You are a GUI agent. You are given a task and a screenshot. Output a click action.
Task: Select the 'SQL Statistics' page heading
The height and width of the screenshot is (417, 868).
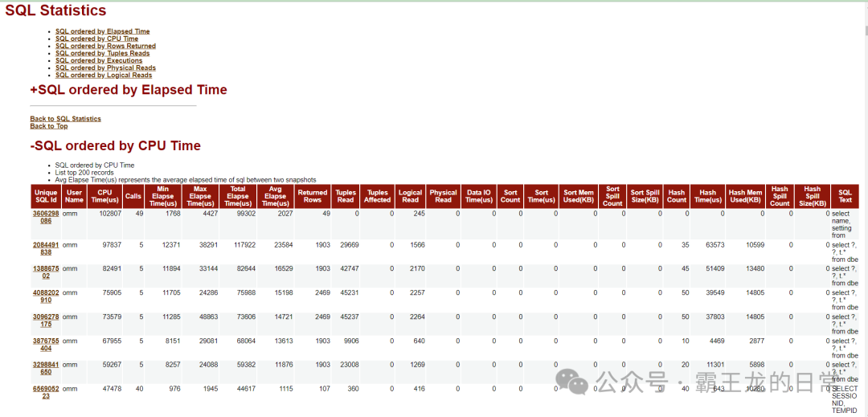pyautogui.click(x=55, y=10)
